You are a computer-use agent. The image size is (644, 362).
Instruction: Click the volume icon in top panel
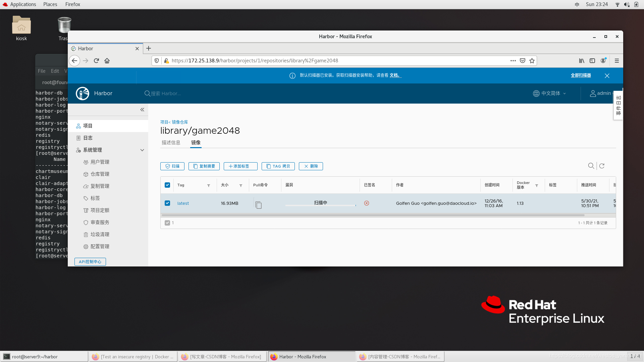627,4
